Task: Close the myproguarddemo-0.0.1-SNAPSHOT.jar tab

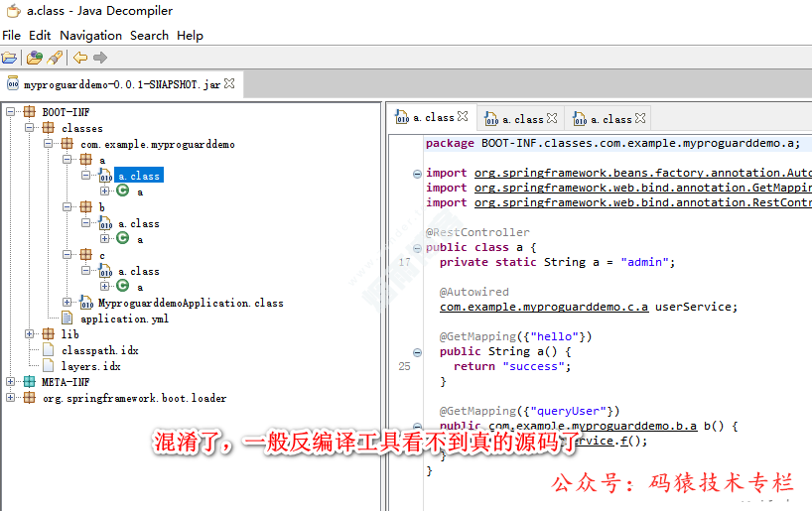Action: (229, 84)
